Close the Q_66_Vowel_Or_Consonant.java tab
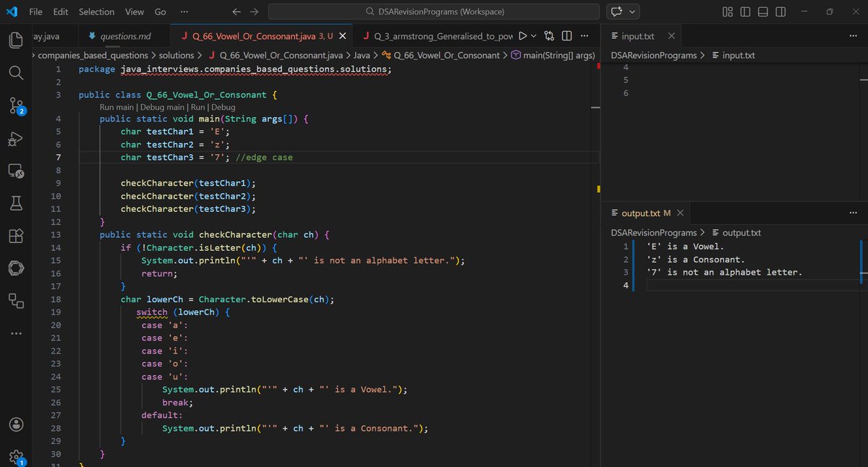 point(342,36)
